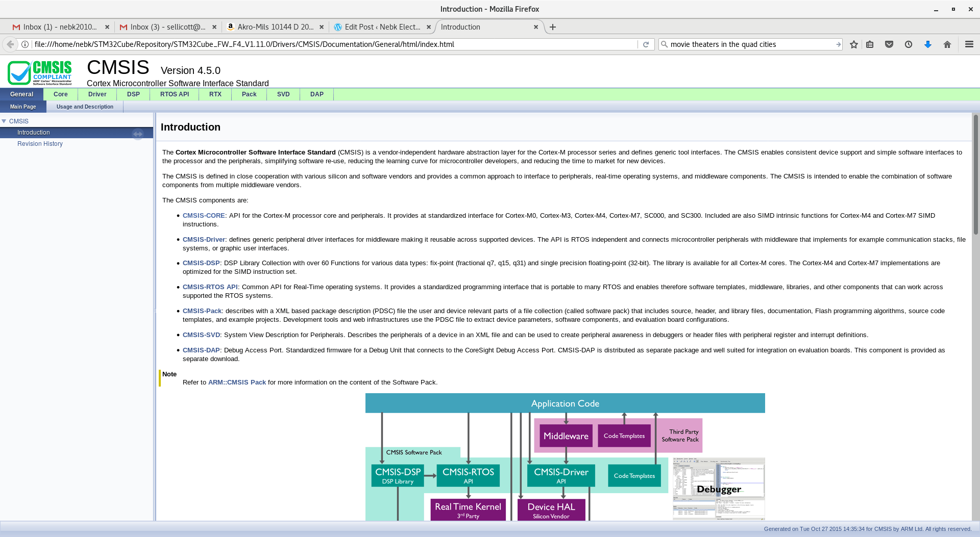The image size is (980, 537).
Task: Collapse the CMSIS tree node arrow
Action: (4, 121)
